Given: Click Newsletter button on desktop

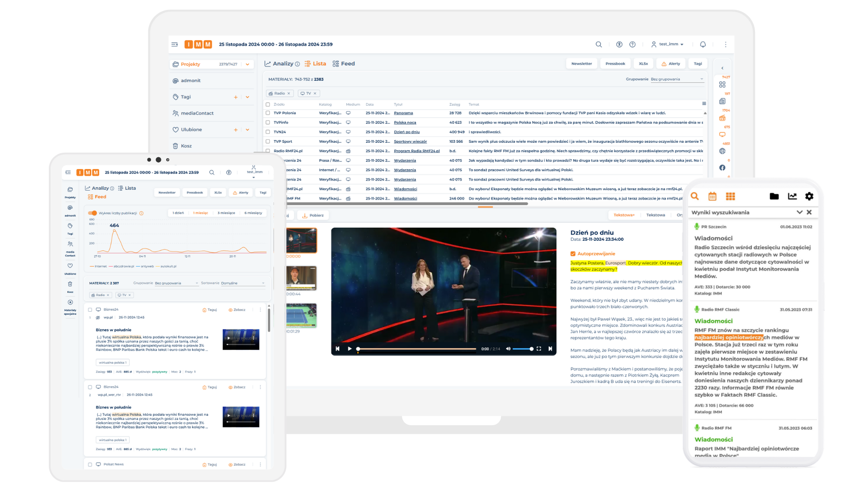Looking at the screenshot, I should (x=581, y=64).
